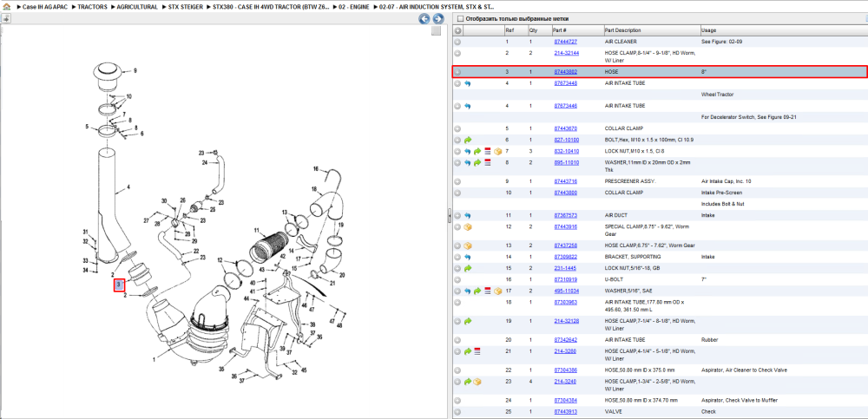Click blue arrow icon on BRACKET, SUPPORTING row
The image size is (868, 419).
click(468, 258)
